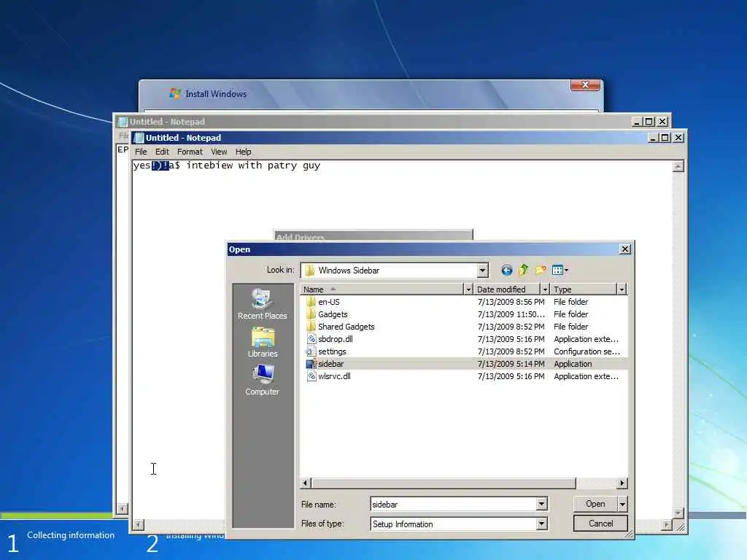Sort files by Date modified header
The height and width of the screenshot is (560, 747).
507,289
